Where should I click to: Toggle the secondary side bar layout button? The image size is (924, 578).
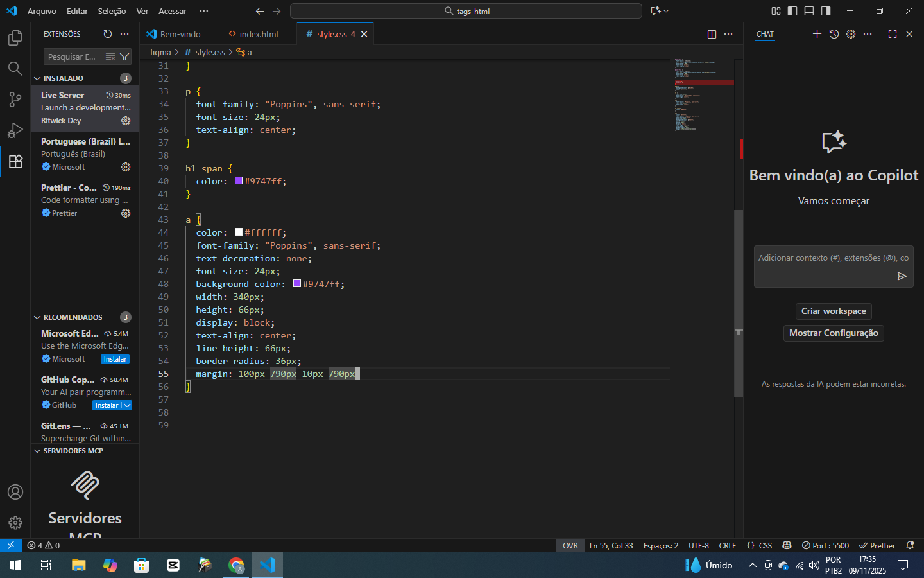[x=826, y=11]
